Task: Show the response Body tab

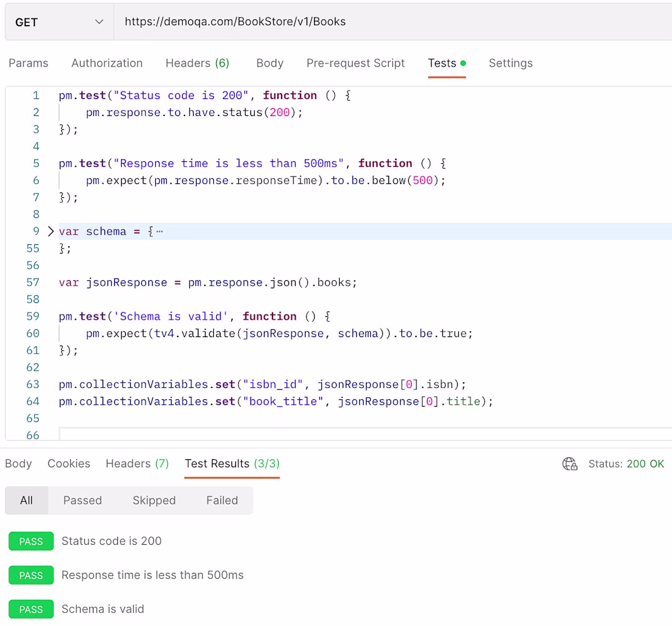Action: 18,464
